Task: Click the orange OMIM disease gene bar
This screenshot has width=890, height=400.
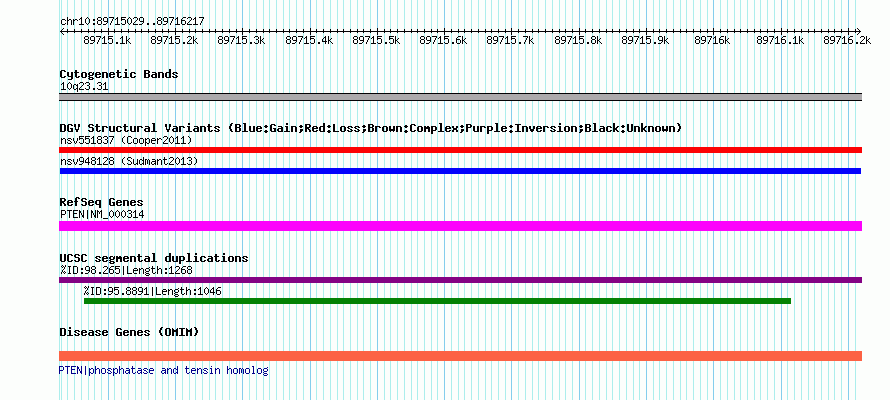Action: 460,356
